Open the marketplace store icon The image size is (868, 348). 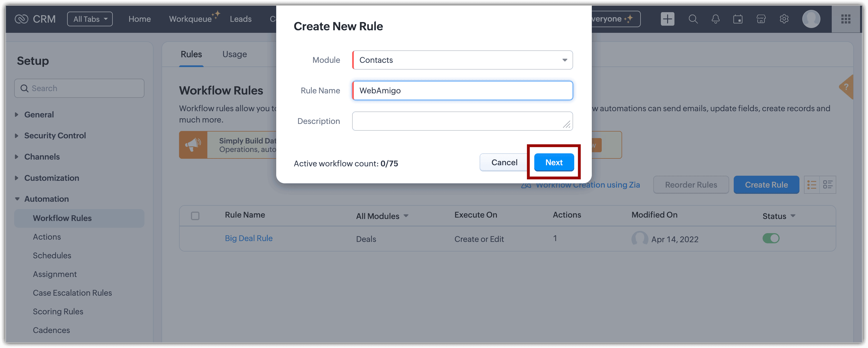click(761, 19)
